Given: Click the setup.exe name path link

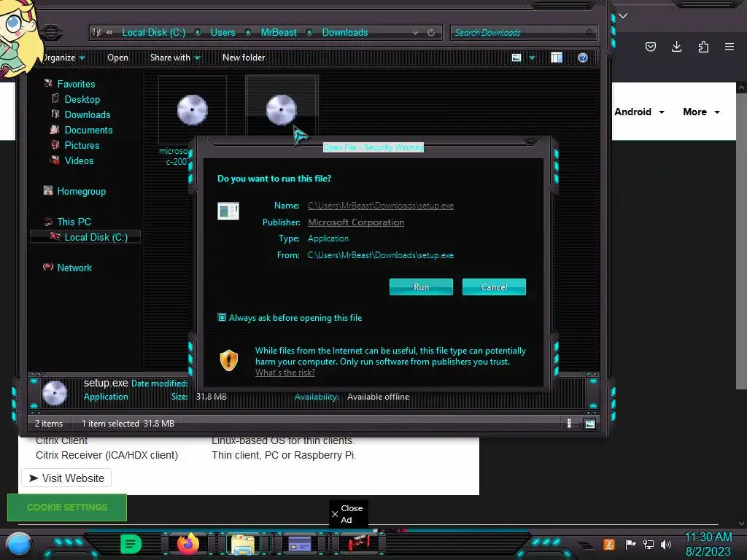Looking at the screenshot, I should pos(380,206).
